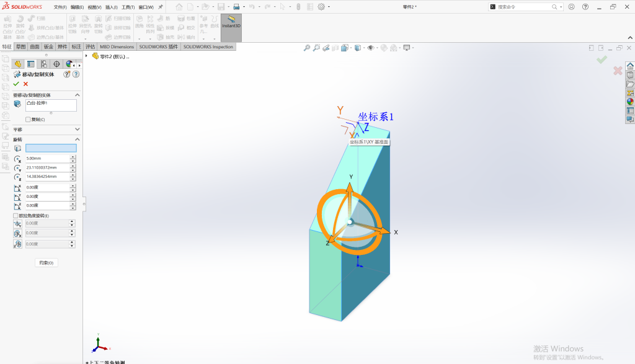Switch to the SOLIDWORKS Inspection tab

click(208, 47)
